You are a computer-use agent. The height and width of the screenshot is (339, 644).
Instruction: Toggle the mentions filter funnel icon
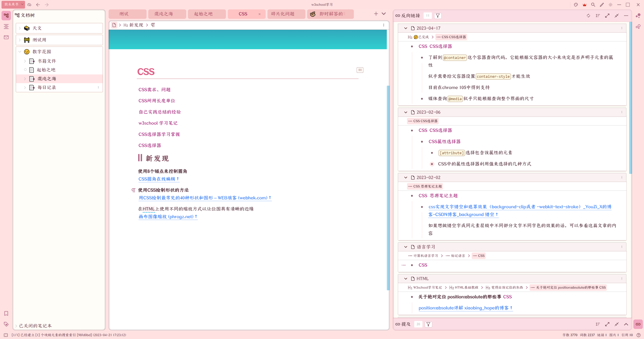pyautogui.click(x=428, y=324)
